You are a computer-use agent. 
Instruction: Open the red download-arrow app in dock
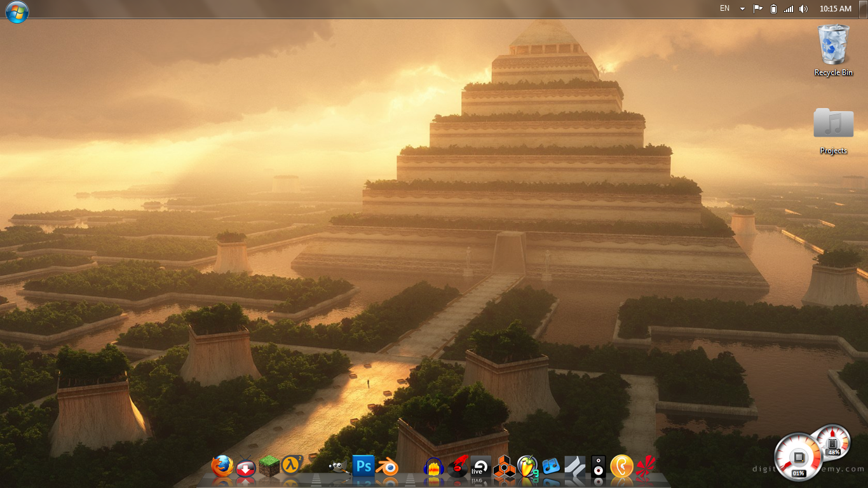[246, 468]
